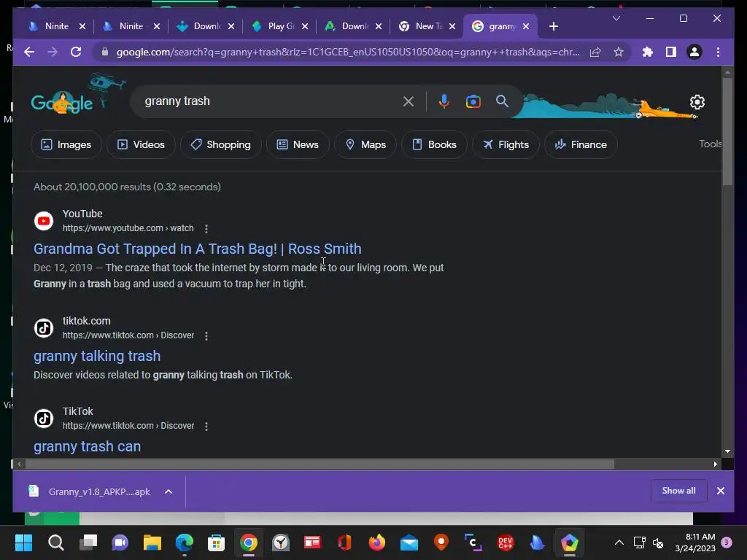Open options menu for YouTube result
Viewport: 747px width, 560px height.
pyautogui.click(x=206, y=228)
